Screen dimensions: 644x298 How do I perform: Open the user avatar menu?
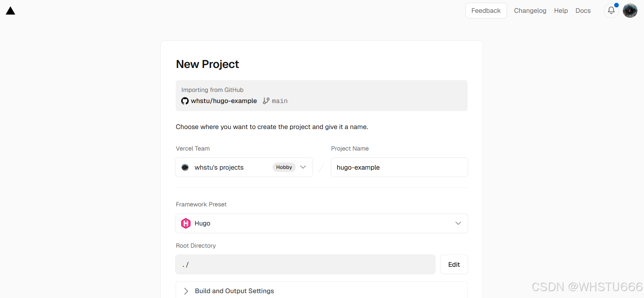click(630, 11)
